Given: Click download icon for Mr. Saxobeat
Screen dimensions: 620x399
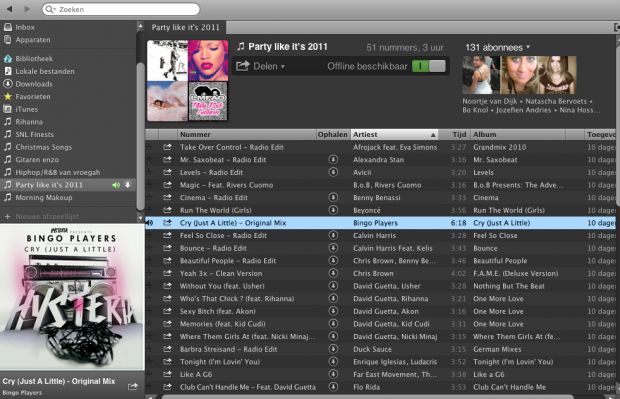Looking at the screenshot, I should [x=333, y=159].
